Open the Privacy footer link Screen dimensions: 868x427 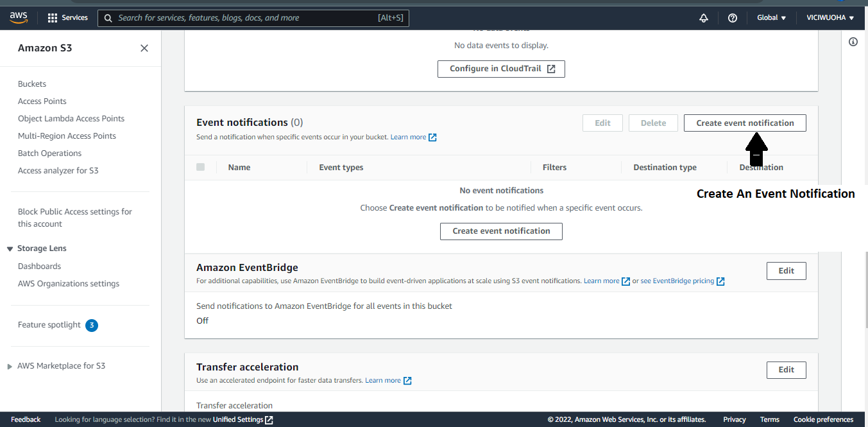(735, 420)
